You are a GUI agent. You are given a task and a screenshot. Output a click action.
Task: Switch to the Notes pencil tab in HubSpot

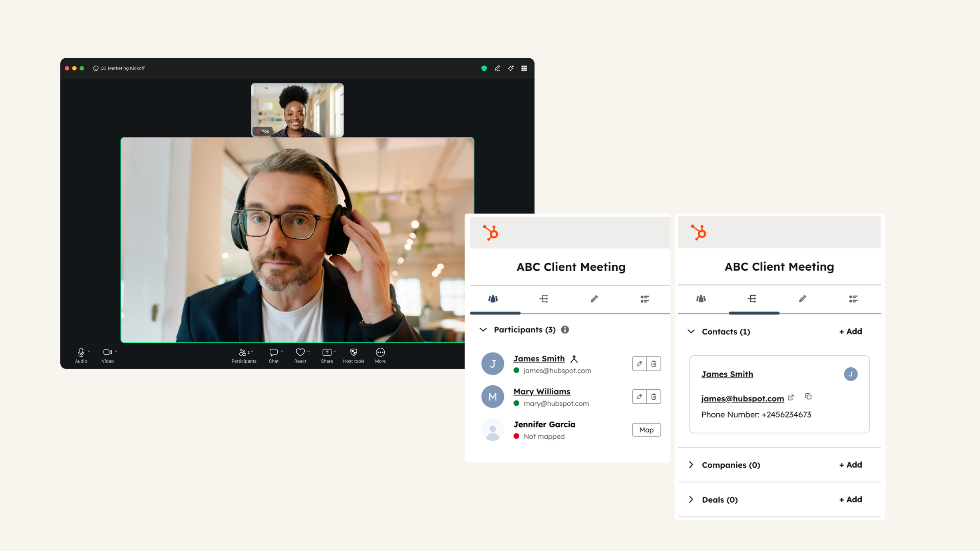click(594, 299)
